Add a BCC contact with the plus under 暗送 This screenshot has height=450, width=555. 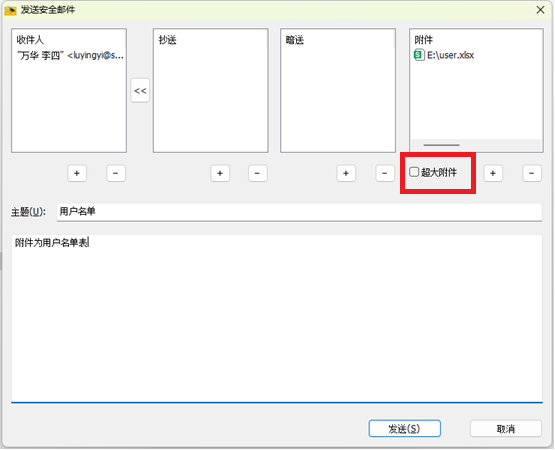click(346, 173)
